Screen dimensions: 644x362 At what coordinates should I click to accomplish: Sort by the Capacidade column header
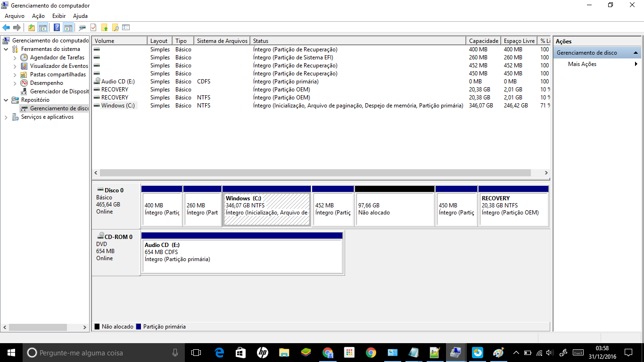(483, 41)
